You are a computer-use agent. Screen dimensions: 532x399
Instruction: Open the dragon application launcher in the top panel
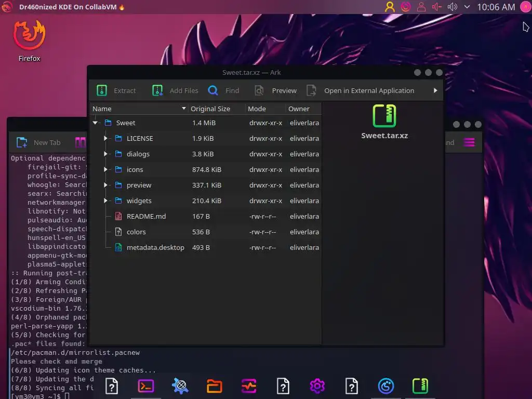[x=7, y=7]
